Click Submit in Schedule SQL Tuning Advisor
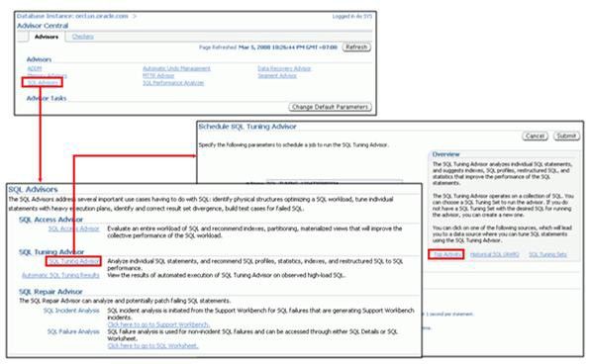This screenshot has height=364, width=591. tap(566, 136)
